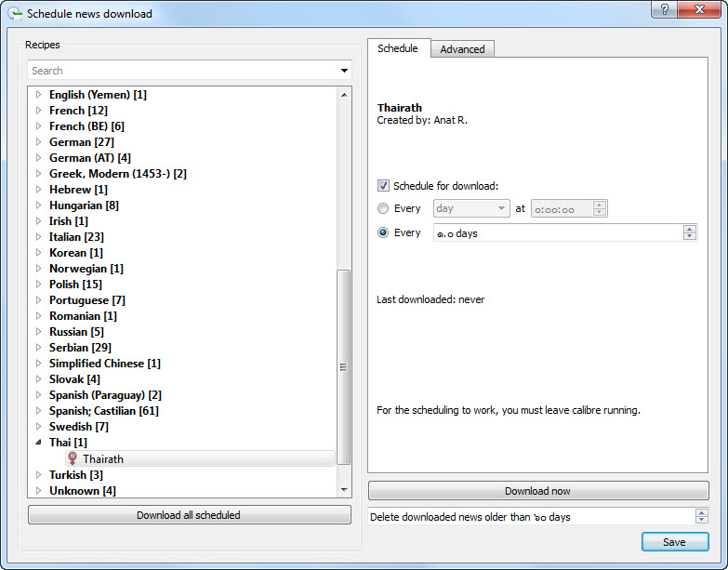
Task: Save the schedule settings
Action: click(x=674, y=542)
